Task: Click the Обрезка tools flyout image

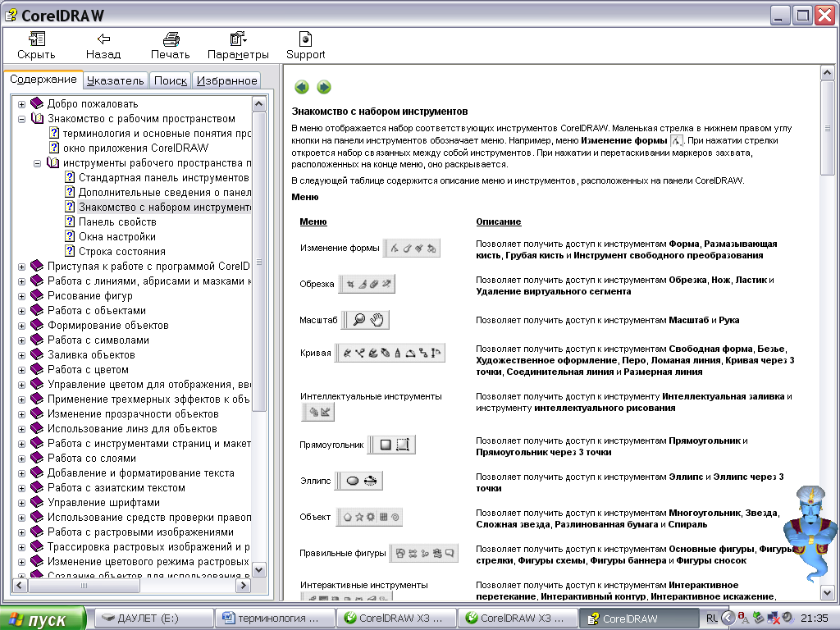Action: 367,284
